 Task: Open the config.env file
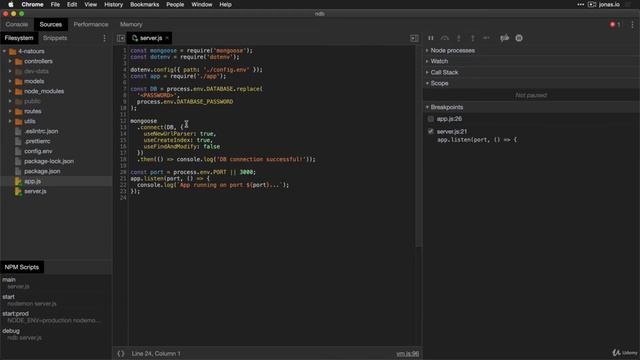(38, 151)
